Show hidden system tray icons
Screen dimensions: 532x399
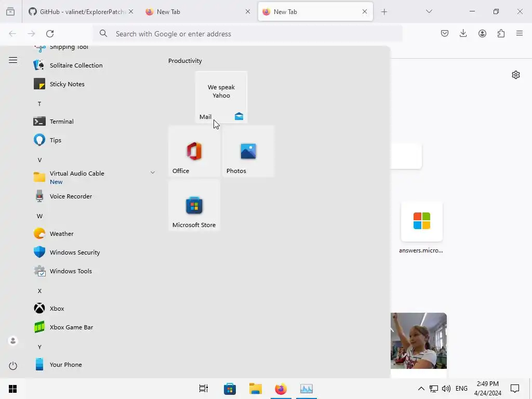click(x=421, y=389)
